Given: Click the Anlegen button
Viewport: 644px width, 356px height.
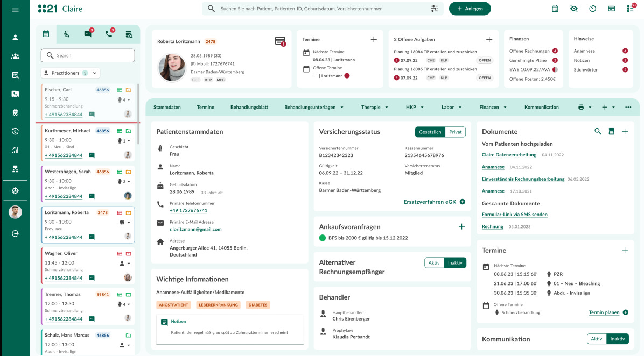Looking at the screenshot, I should pyautogui.click(x=470, y=9).
